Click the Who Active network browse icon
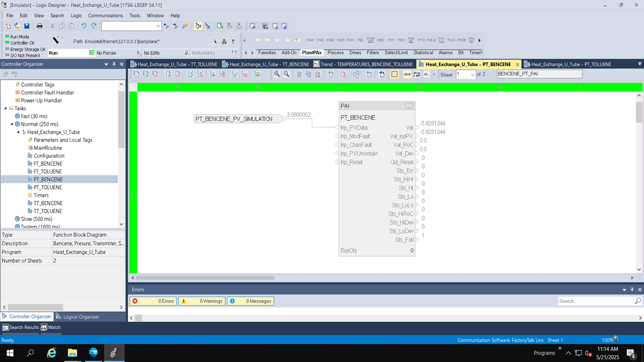Viewport: 644px width, 362px height. pos(224,42)
